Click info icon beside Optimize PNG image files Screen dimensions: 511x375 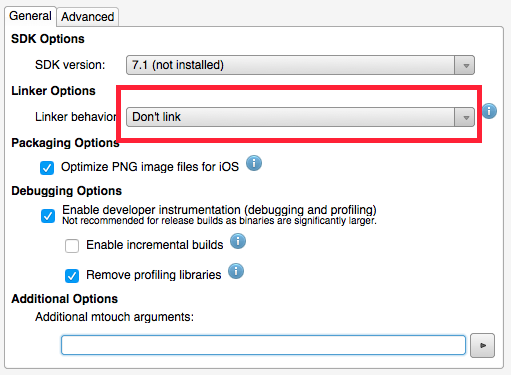tap(254, 163)
